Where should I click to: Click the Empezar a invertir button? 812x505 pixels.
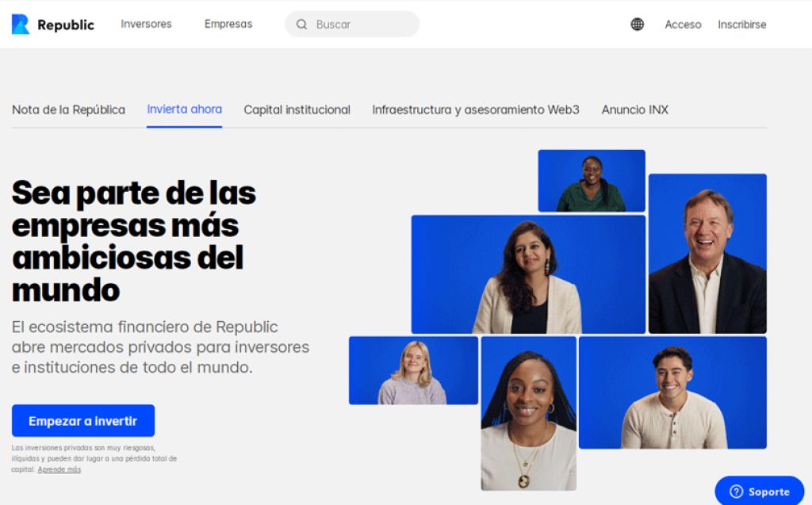tap(82, 421)
